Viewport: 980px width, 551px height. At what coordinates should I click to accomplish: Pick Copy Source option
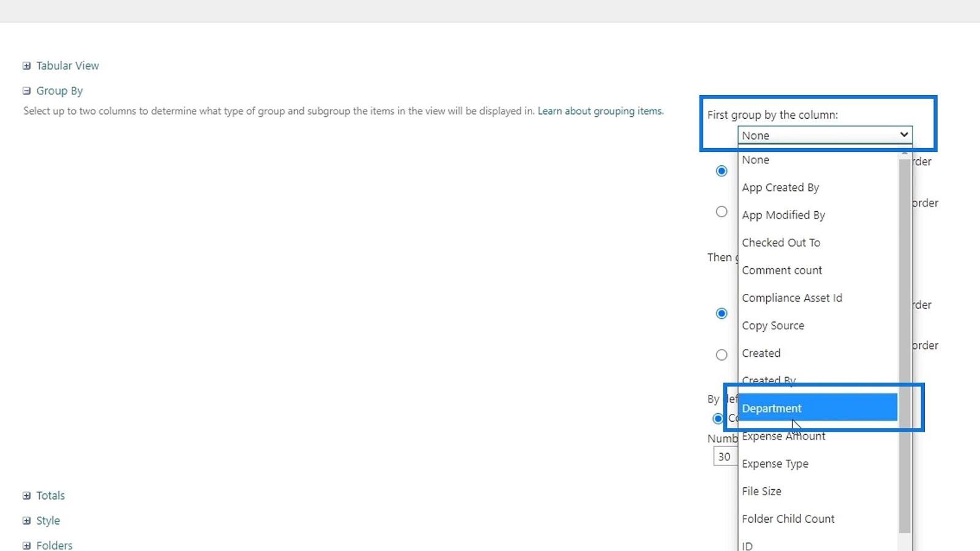pyautogui.click(x=818, y=326)
